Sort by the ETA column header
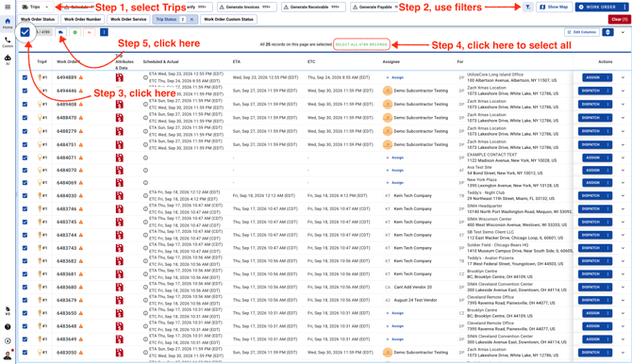The image size is (632, 364). click(x=237, y=61)
